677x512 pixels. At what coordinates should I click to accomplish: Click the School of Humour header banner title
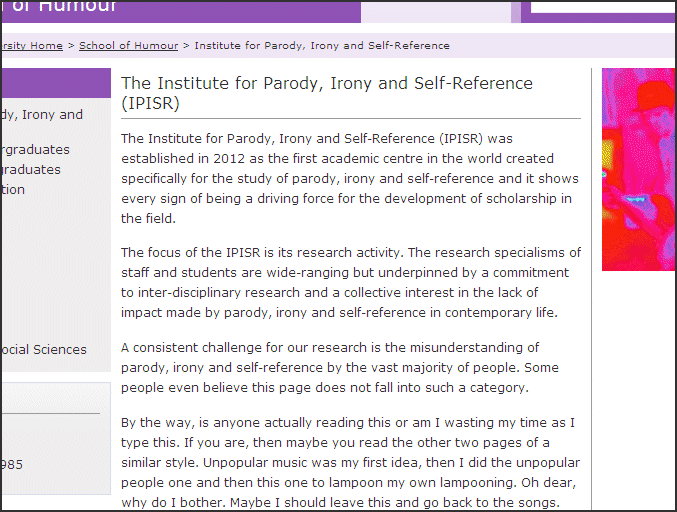(60, 7)
